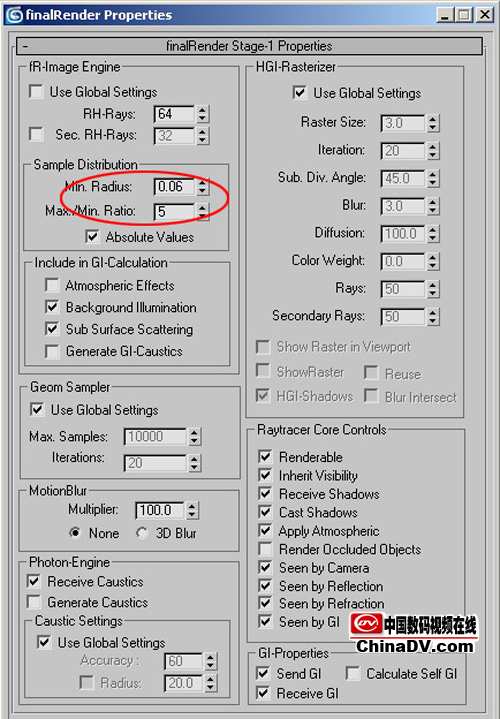
Task: Adjust the Sub. Div. Angle spinner
Action: (x=433, y=178)
